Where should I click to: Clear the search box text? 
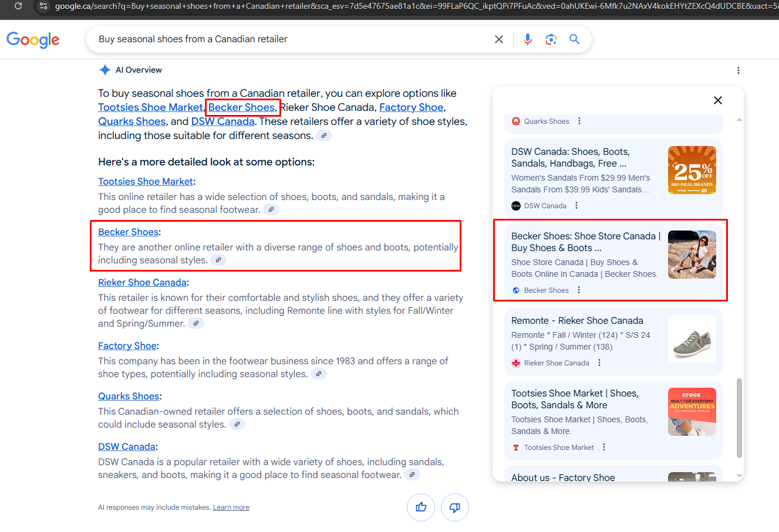(x=499, y=39)
